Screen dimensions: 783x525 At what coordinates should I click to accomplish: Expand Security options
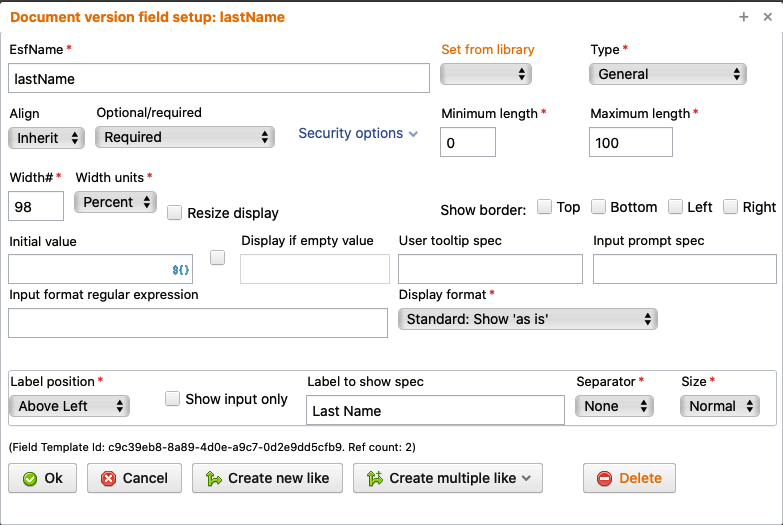point(358,133)
